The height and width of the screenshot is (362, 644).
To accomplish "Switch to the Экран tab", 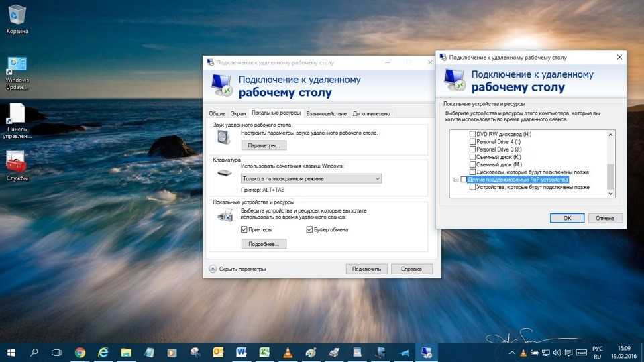I will [x=238, y=114].
